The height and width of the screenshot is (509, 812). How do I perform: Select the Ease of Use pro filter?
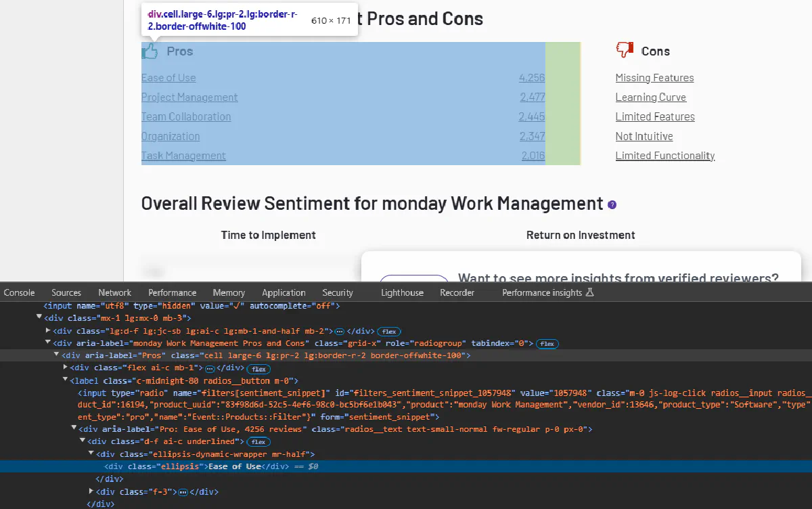click(168, 78)
